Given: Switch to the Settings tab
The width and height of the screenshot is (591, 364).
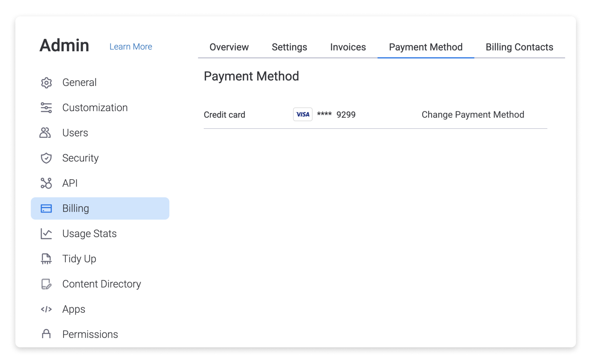Looking at the screenshot, I should [x=289, y=47].
